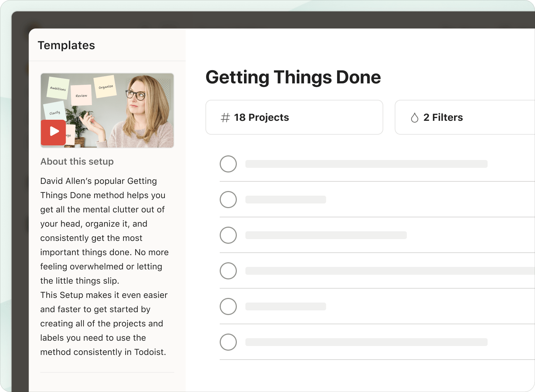Tick the fourth task's round checkbox
The width and height of the screenshot is (535, 392).
[228, 271]
